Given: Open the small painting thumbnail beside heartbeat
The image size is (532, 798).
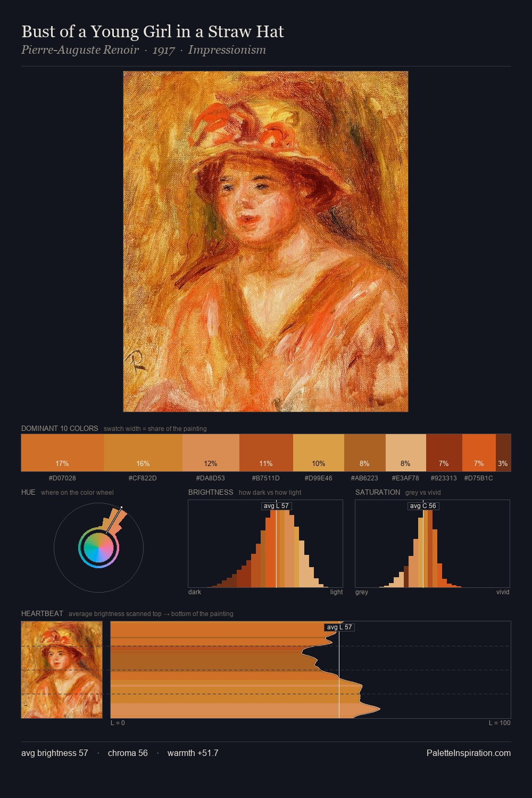Looking at the screenshot, I should pyautogui.click(x=62, y=670).
